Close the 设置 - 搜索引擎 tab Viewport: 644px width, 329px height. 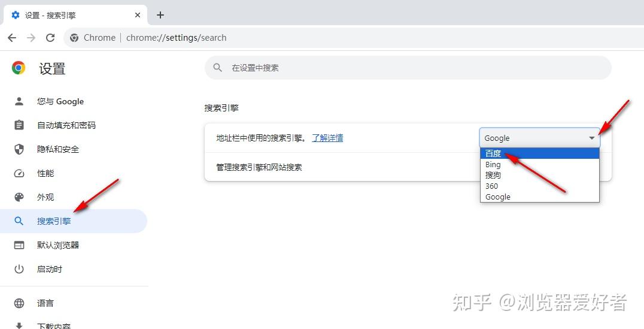(x=138, y=15)
